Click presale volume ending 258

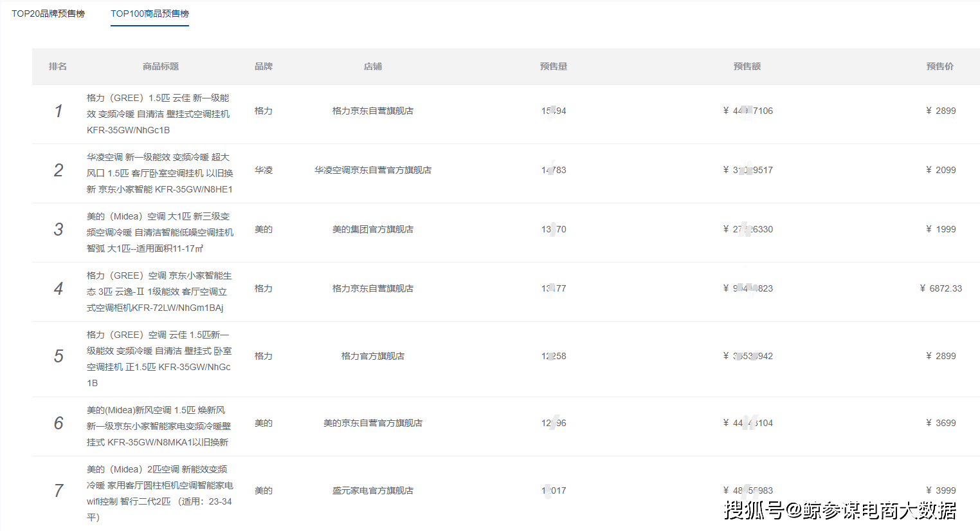tap(554, 356)
